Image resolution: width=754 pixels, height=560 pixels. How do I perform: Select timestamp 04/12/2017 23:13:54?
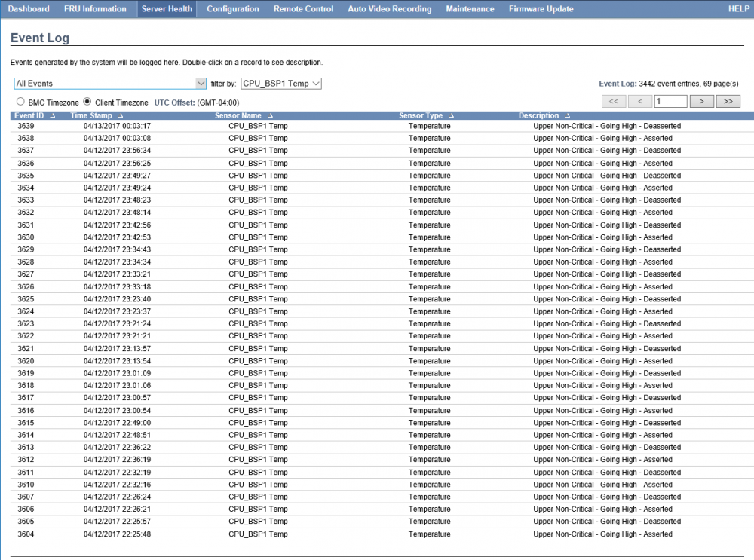(x=117, y=361)
